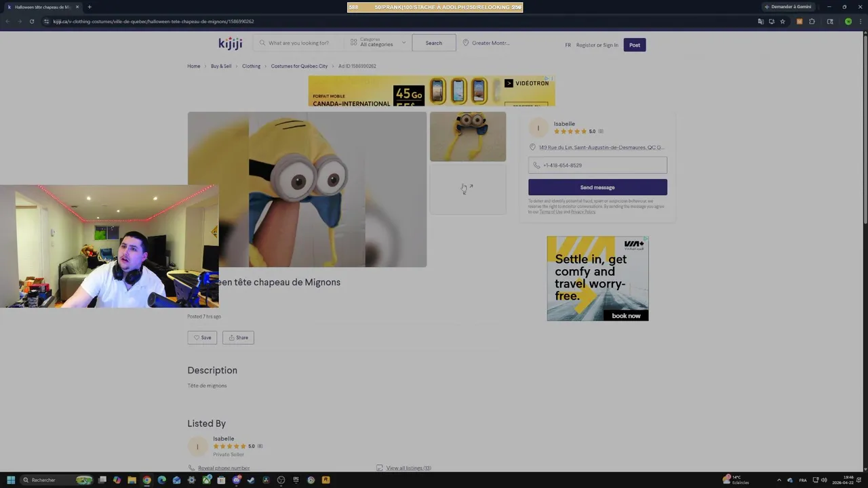Open Discord from the taskbar
868x488 pixels.
(236, 480)
